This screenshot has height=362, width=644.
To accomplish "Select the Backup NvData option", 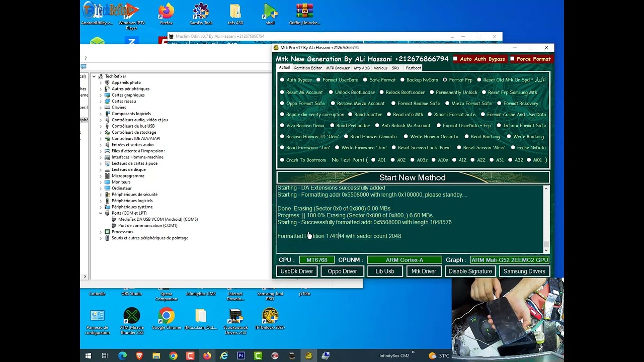I will [403, 80].
